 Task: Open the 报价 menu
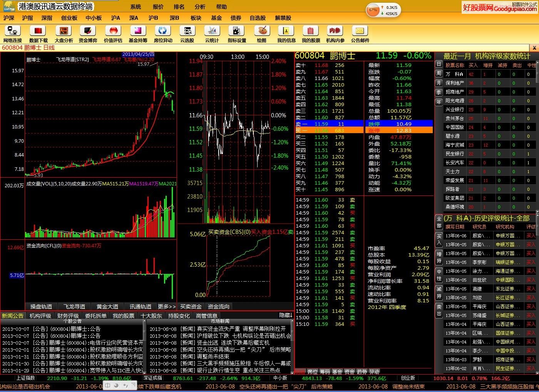[158, 7]
